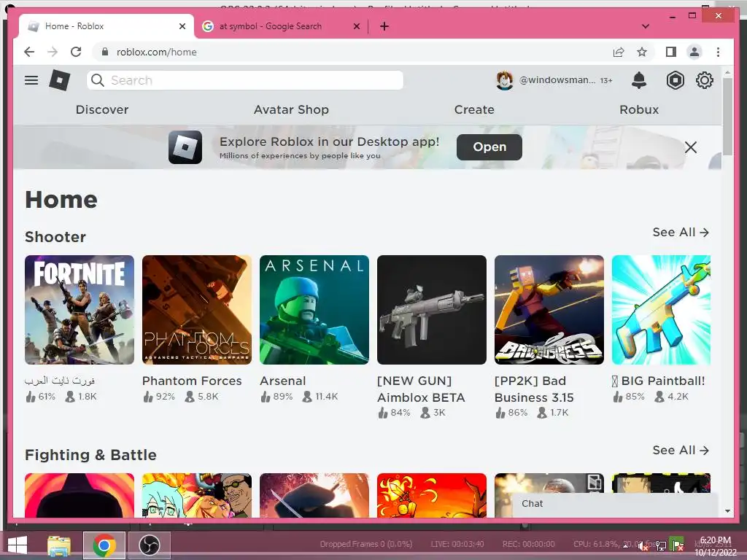Expand the Chat panel
The height and width of the screenshot is (560, 747).
[x=614, y=504]
